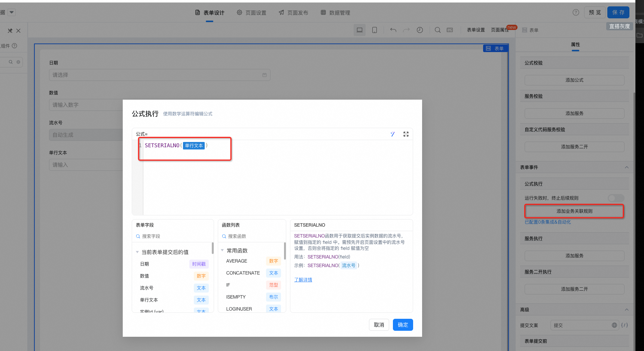The width and height of the screenshot is (644, 351).
Task: Click the help question mark icon
Action: tap(576, 12)
